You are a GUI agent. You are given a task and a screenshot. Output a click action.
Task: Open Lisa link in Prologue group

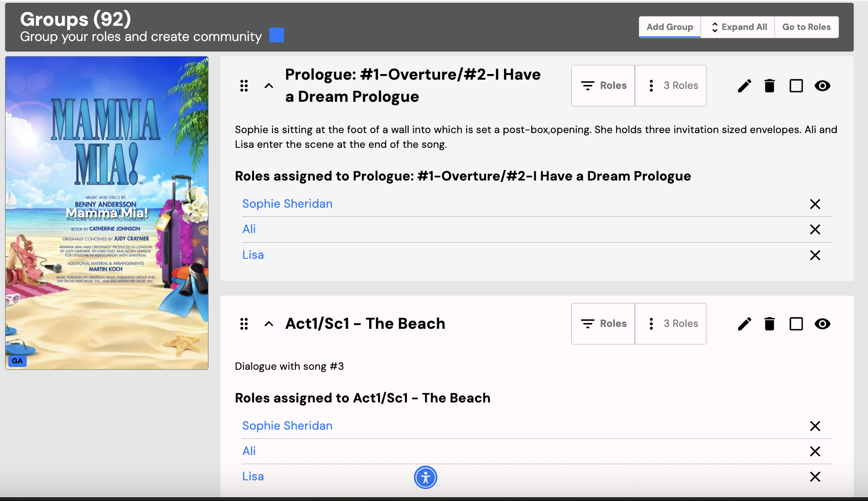pos(253,255)
